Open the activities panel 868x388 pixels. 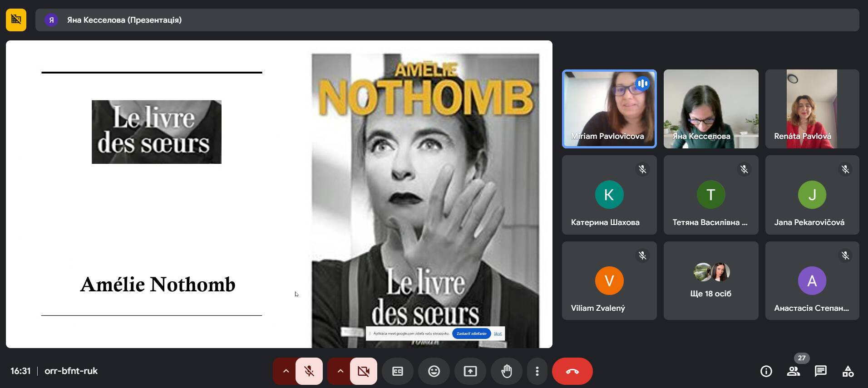point(848,371)
